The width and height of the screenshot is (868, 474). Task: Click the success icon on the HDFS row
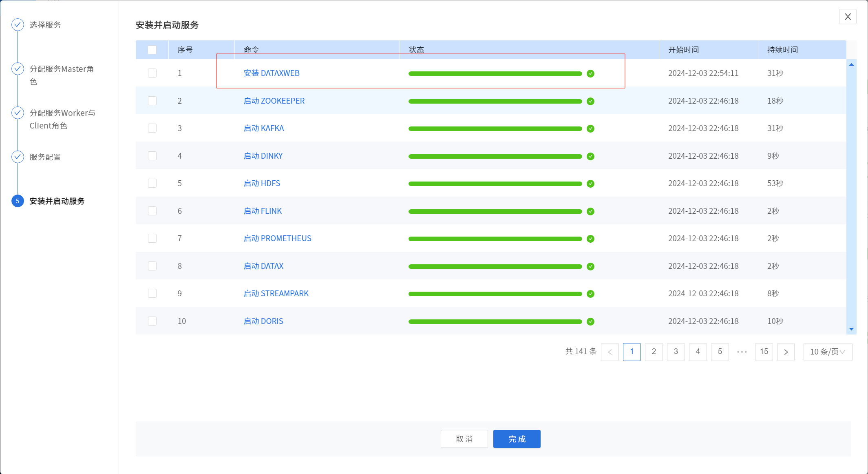[590, 184]
